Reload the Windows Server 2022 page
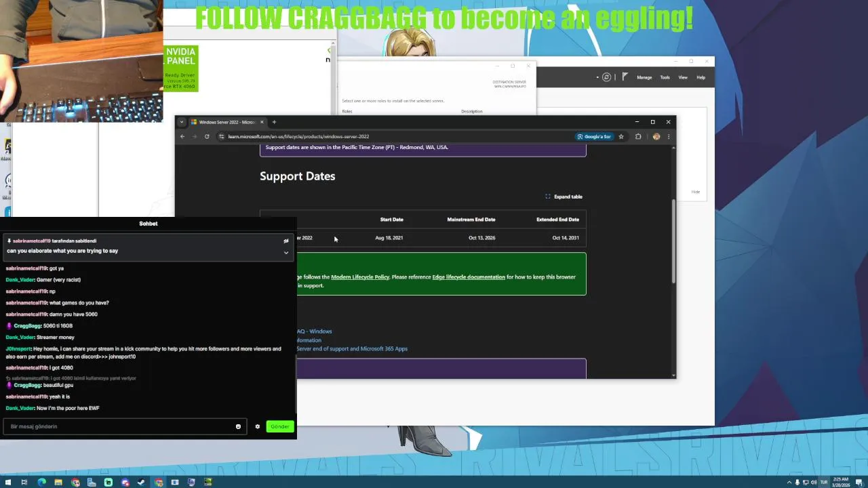868x488 pixels. click(x=207, y=136)
